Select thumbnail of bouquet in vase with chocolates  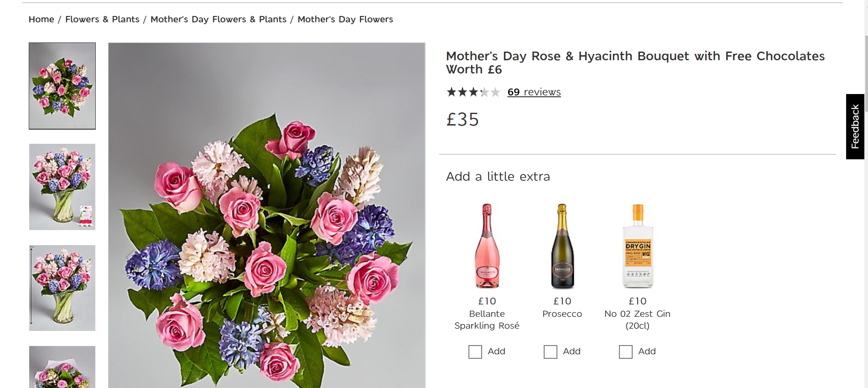pos(62,187)
